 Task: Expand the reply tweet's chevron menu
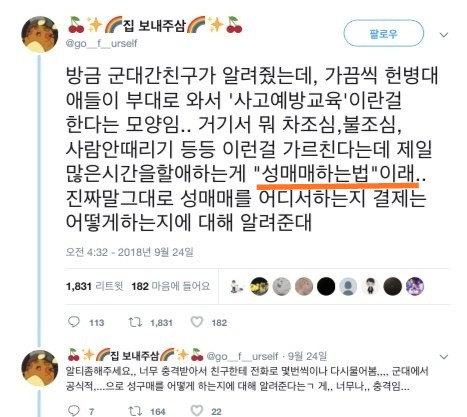444,357
